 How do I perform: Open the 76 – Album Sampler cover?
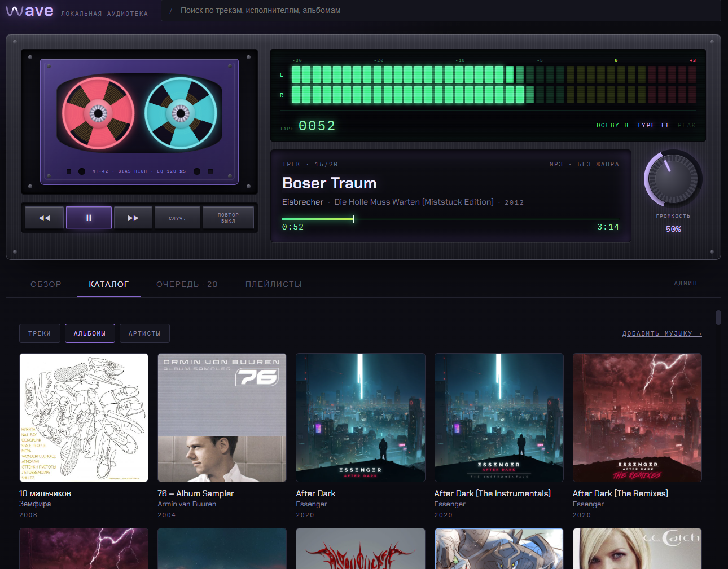tap(222, 417)
